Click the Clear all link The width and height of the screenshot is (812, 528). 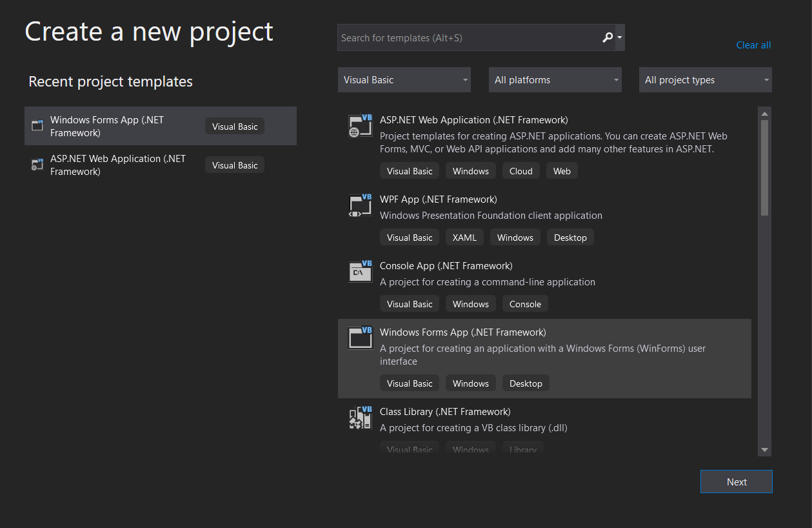pos(753,45)
